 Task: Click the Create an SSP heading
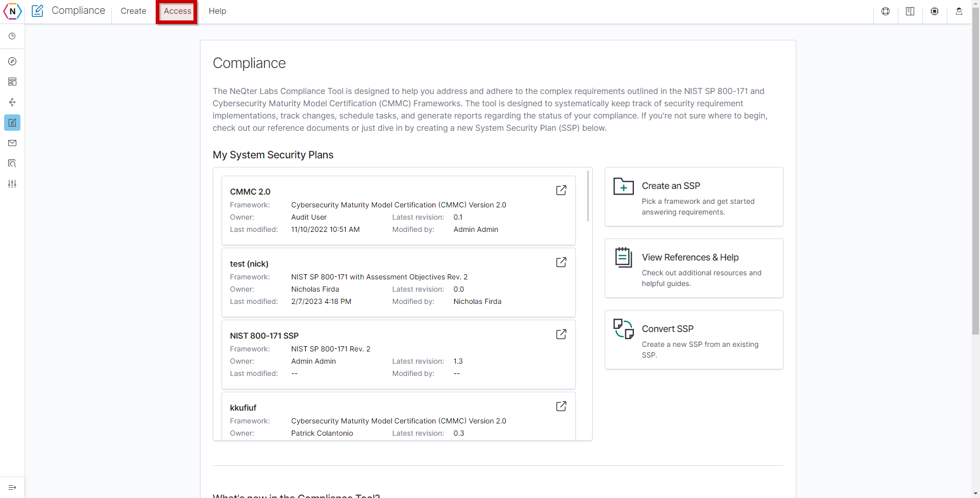click(671, 186)
